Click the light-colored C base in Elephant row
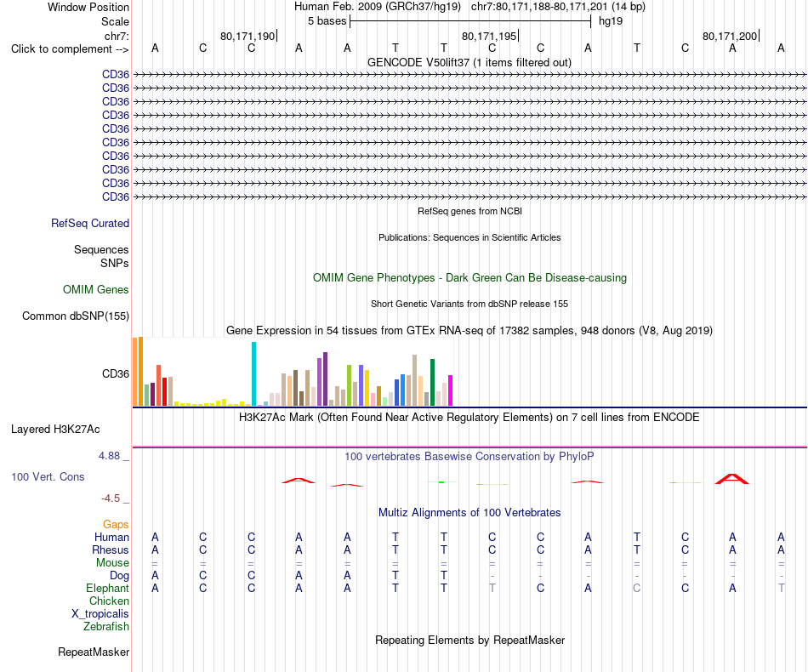808x672 pixels. pyautogui.click(x=636, y=588)
